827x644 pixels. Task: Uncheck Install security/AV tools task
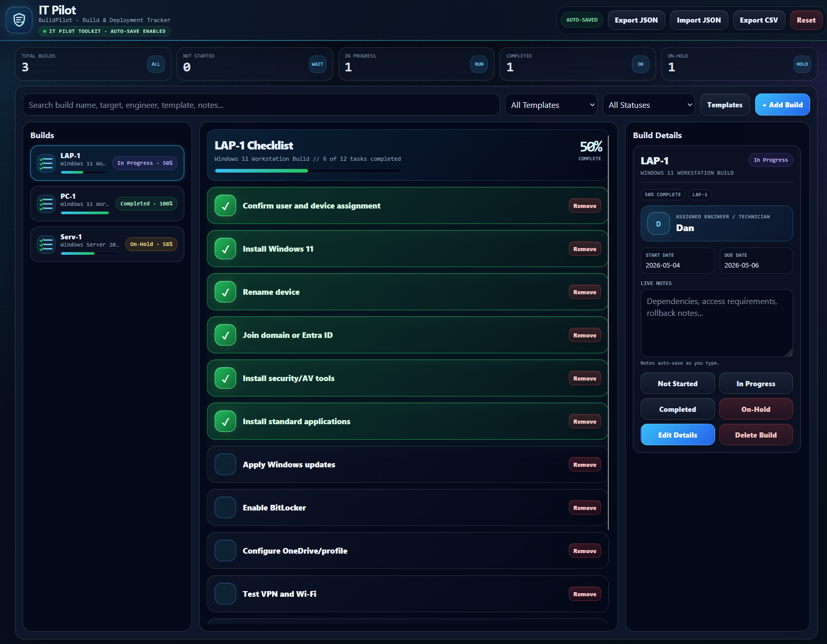coord(225,378)
